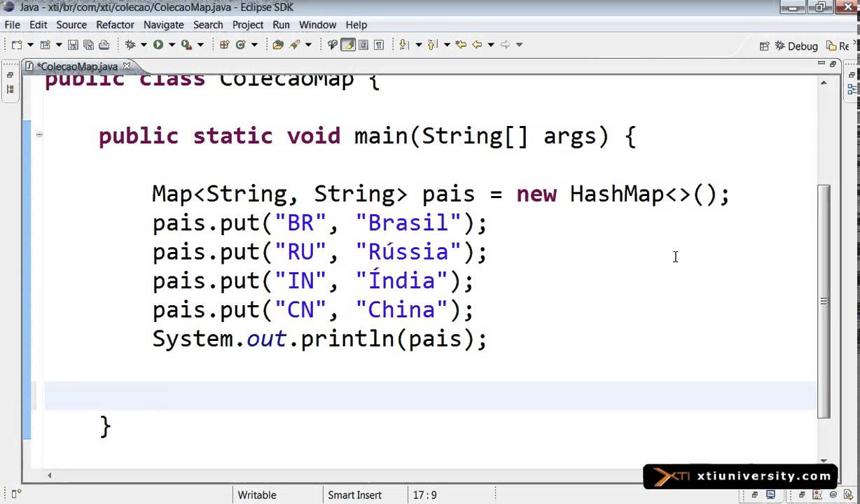Click the editor scroll up arrow
The width and height of the screenshot is (860, 504).
point(824,82)
